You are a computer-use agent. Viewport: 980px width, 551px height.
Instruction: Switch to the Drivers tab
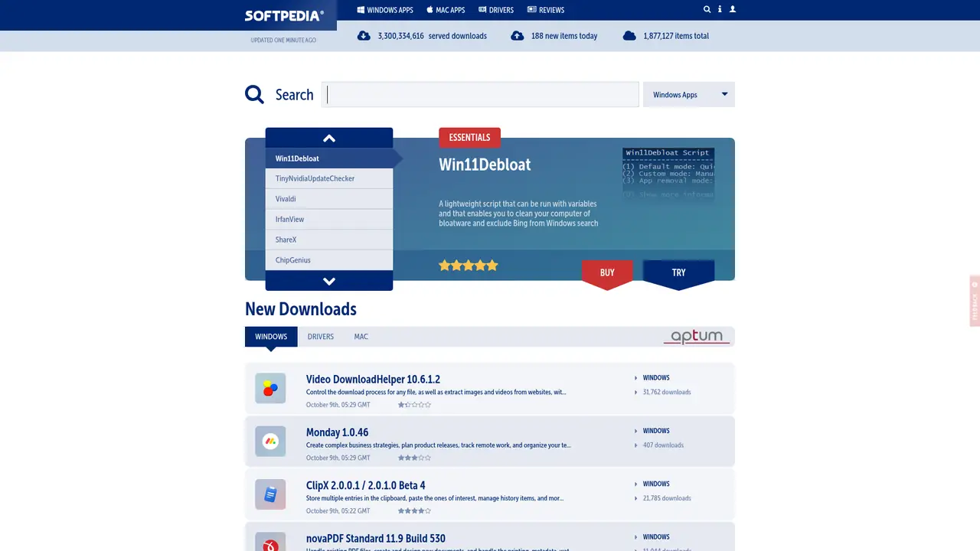[321, 337]
